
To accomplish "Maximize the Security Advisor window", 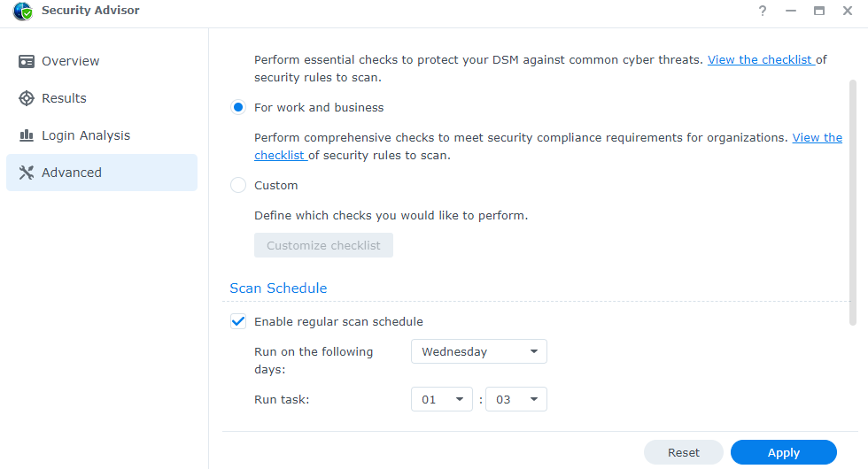I will [x=818, y=11].
